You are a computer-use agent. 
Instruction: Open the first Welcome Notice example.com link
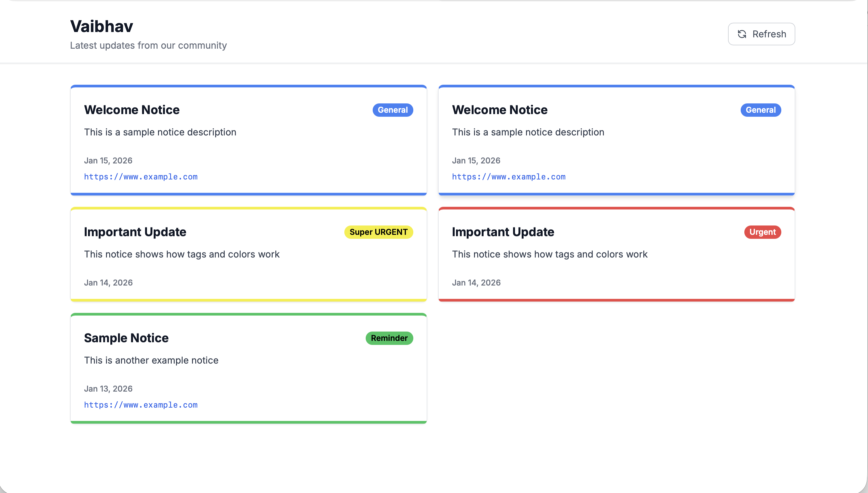pos(141,177)
